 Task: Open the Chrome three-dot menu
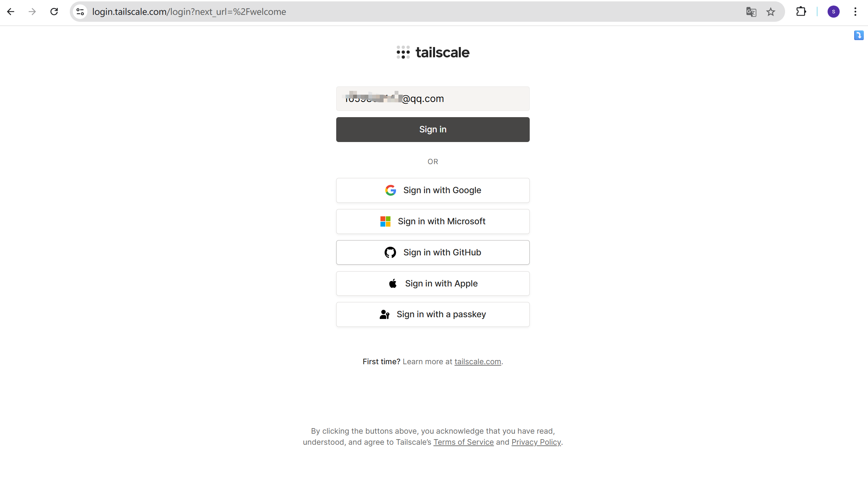pos(855,11)
